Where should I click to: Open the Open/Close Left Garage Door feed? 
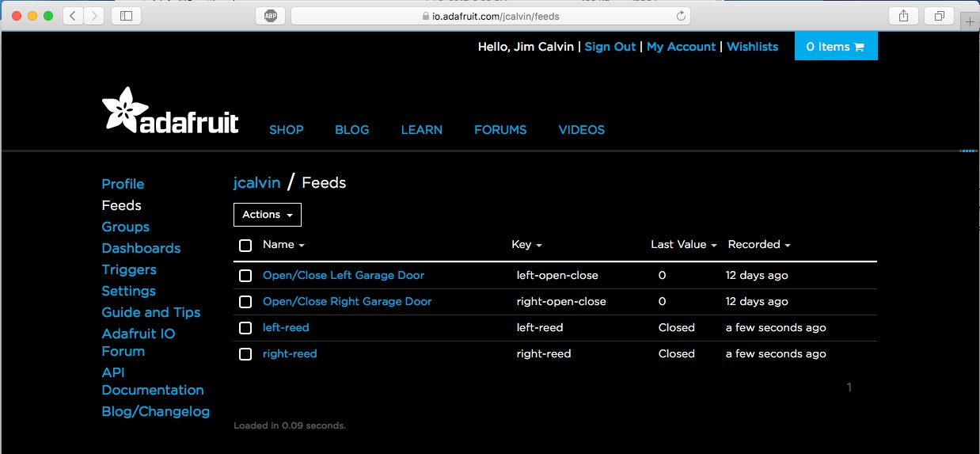tap(344, 275)
